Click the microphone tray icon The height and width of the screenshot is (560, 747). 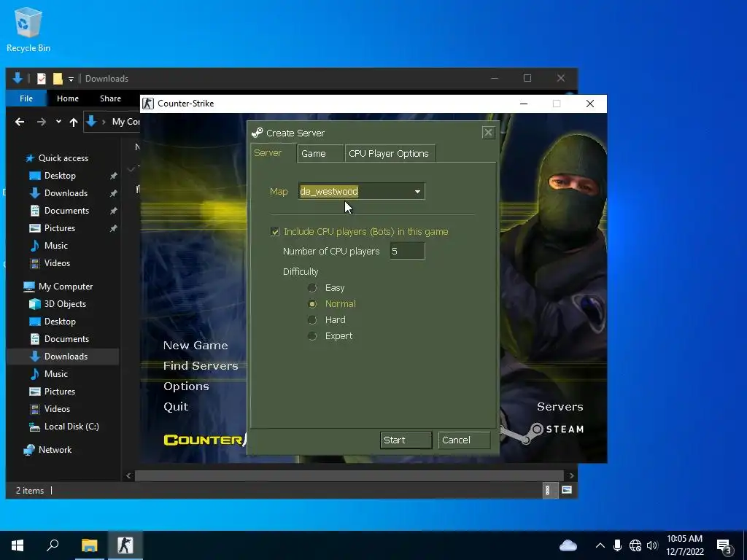point(617,545)
